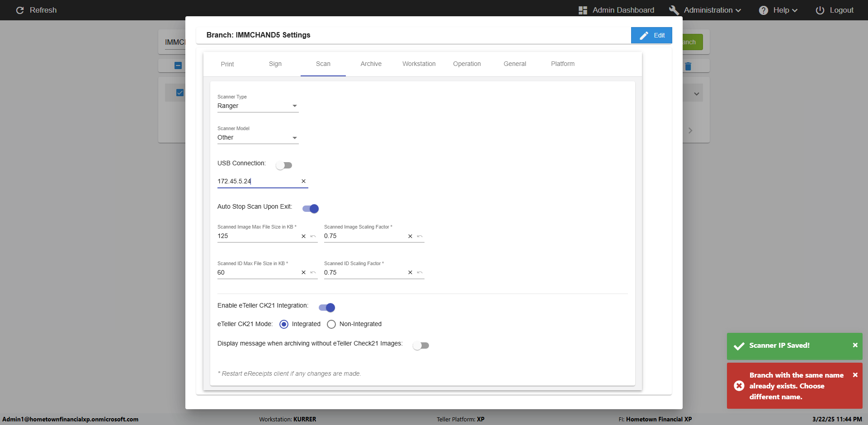Open the Workstation tab
Image resolution: width=868 pixels, height=425 pixels.
tap(419, 64)
